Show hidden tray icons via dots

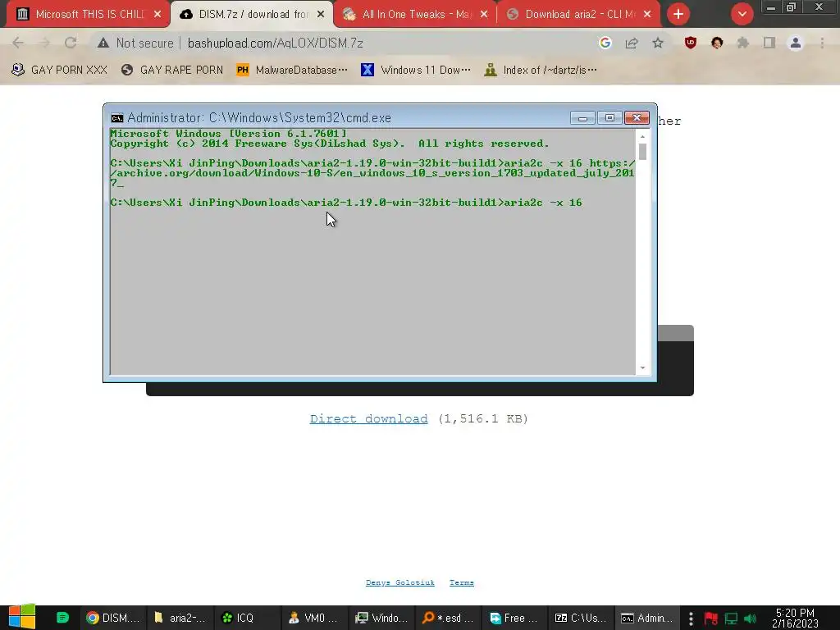point(691,619)
